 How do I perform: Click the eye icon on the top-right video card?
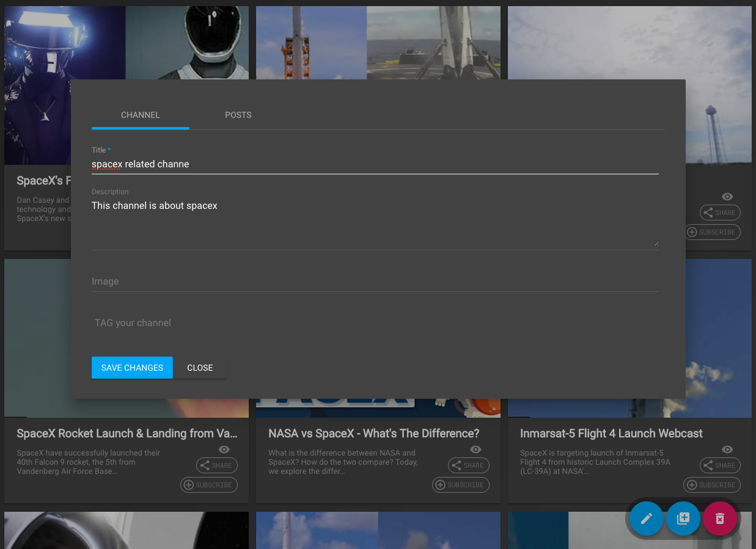(727, 197)
